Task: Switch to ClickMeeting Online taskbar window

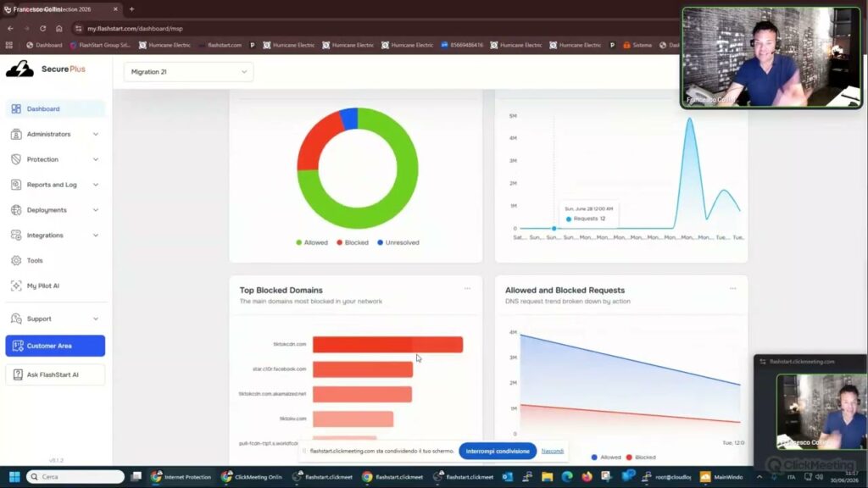Action: click(x=252, y=477)
